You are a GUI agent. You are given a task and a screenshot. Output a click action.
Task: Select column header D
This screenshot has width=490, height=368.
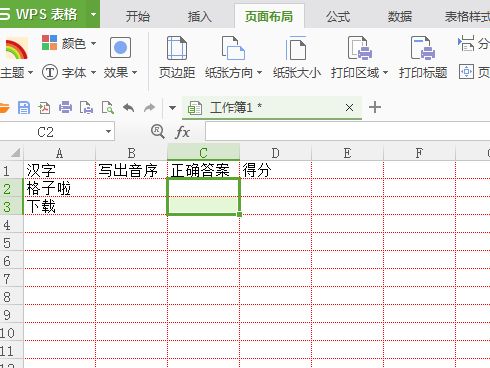[x=275, y=152]
